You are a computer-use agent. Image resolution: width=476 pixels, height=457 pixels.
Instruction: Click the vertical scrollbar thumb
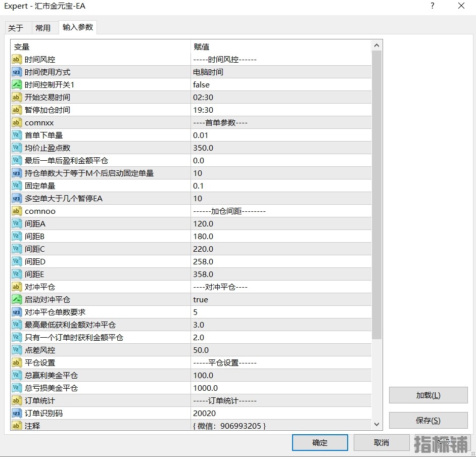(x=377, y=195)
